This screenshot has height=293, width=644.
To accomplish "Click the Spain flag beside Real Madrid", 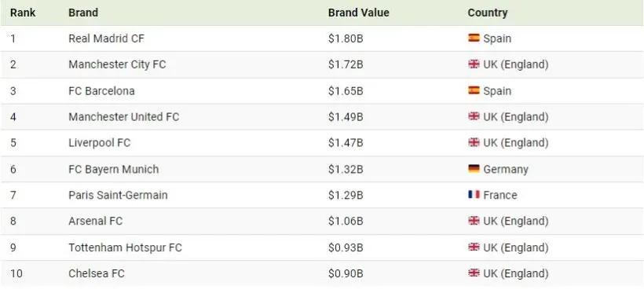I will [x=474, y=38].
